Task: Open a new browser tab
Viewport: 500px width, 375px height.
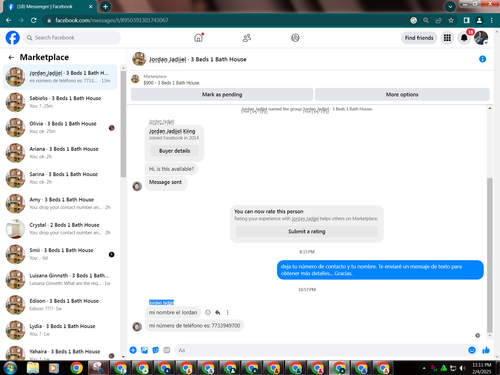Action: coord(105,6)
